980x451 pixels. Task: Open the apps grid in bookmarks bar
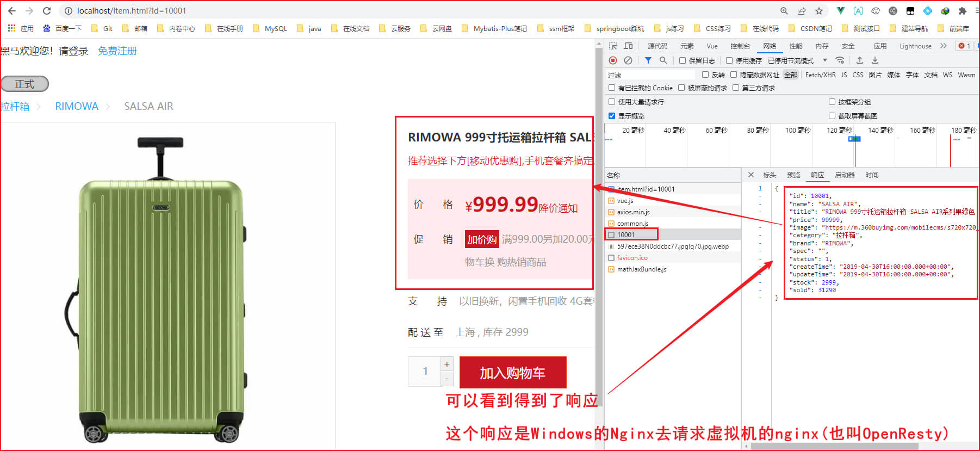(11, 28)
